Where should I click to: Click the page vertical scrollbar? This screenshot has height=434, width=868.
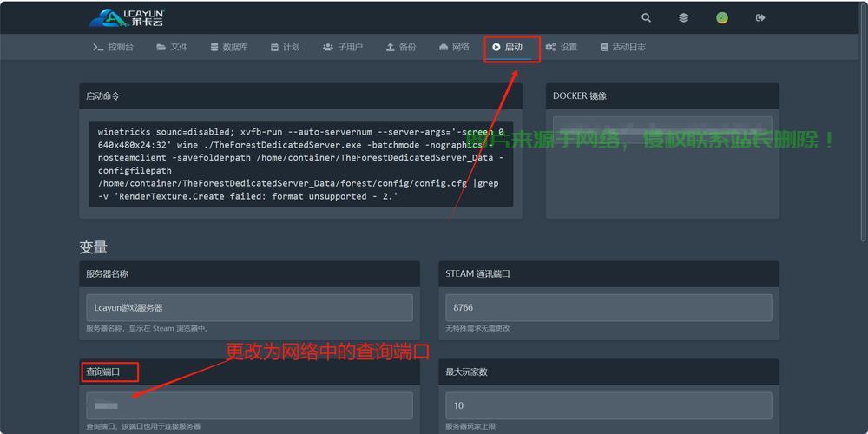865,122
